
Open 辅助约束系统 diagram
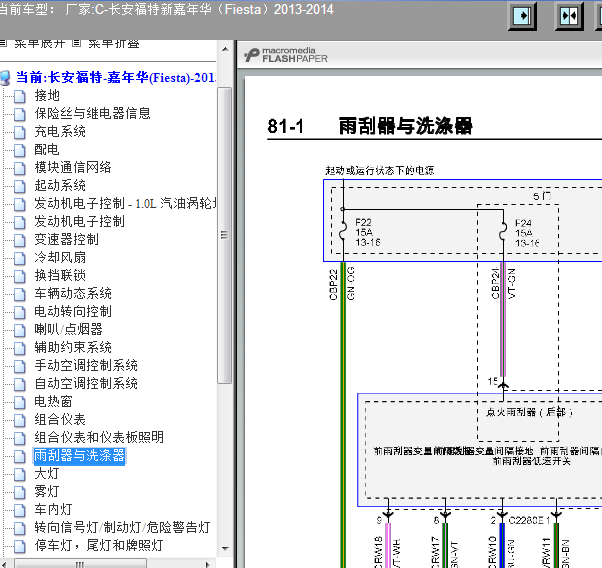[x=73, y=348]
